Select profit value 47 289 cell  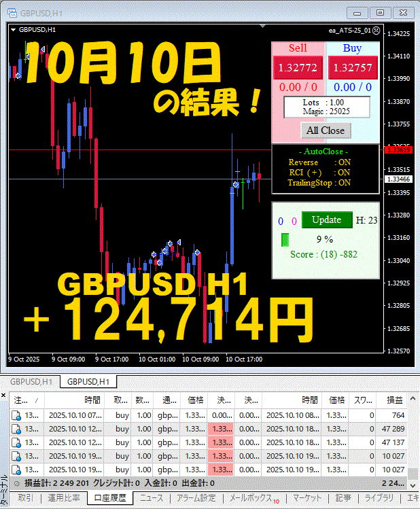click(x=391, y=429)
